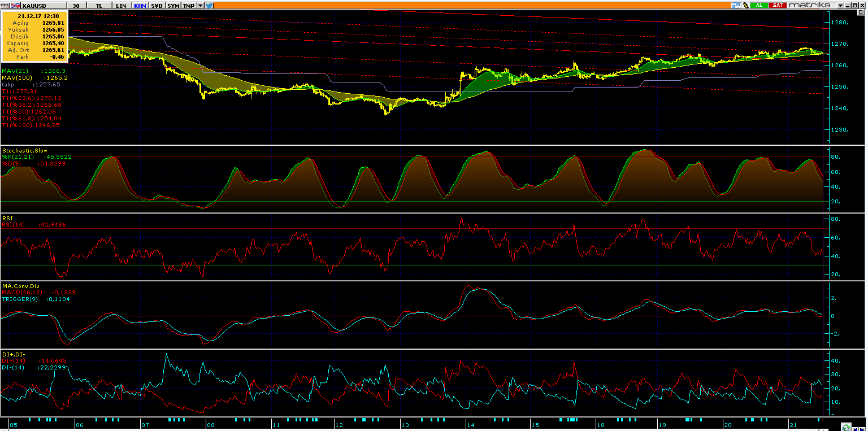Click the lightning bolt quick-order icon
This screenshot has height=431, width=868.
(745, 5)
